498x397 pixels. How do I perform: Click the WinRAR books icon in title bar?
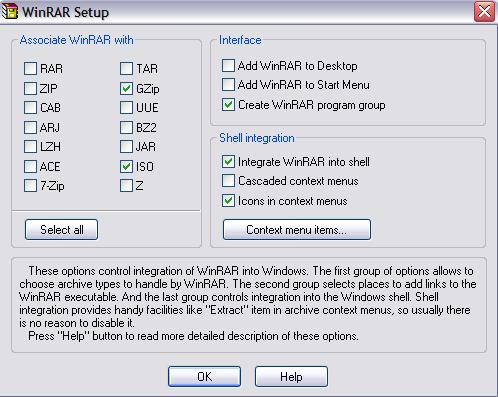pyautogui.click(x=9, y=11)
